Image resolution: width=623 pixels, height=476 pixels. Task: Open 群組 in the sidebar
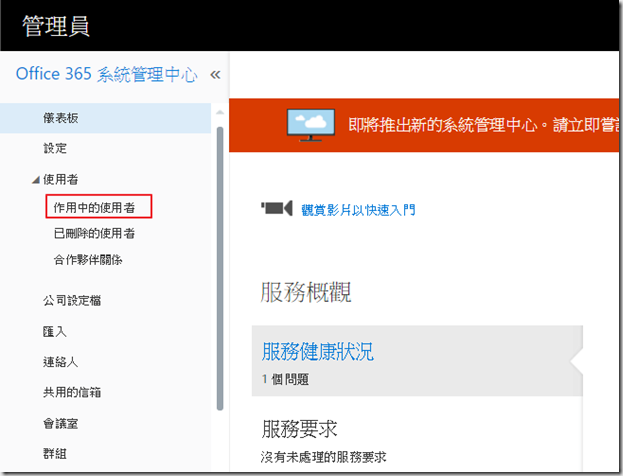pyautogui.click(x=55, y=454)
